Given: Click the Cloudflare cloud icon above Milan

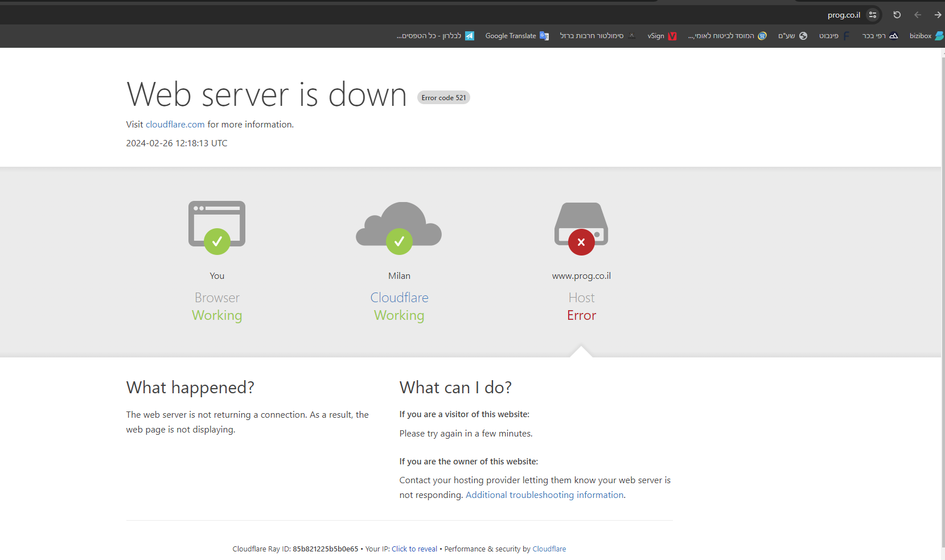Looking at the screenshot, I should click(399, 228).
